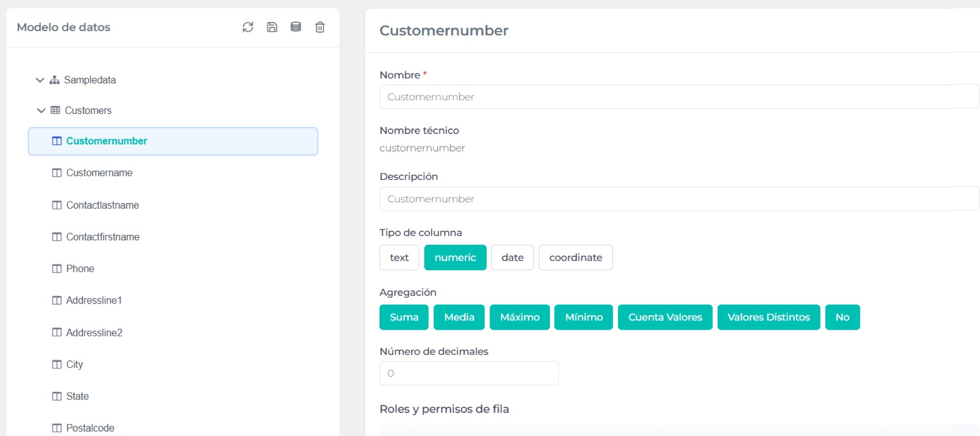This screenshot has width=980, height=436.
Task: Click the Número de decimales field
Action: click(469, 373)
